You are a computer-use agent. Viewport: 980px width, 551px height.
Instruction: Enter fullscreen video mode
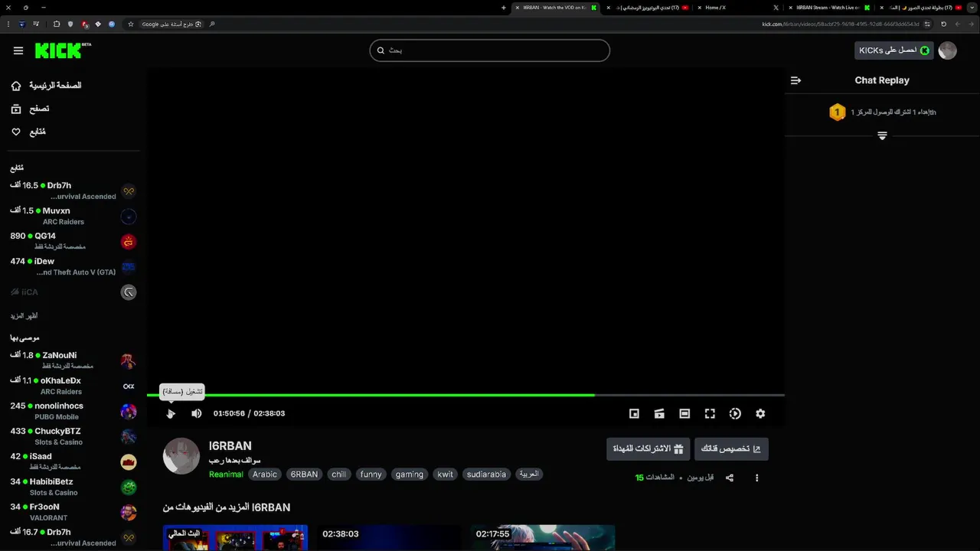point(710,413)
